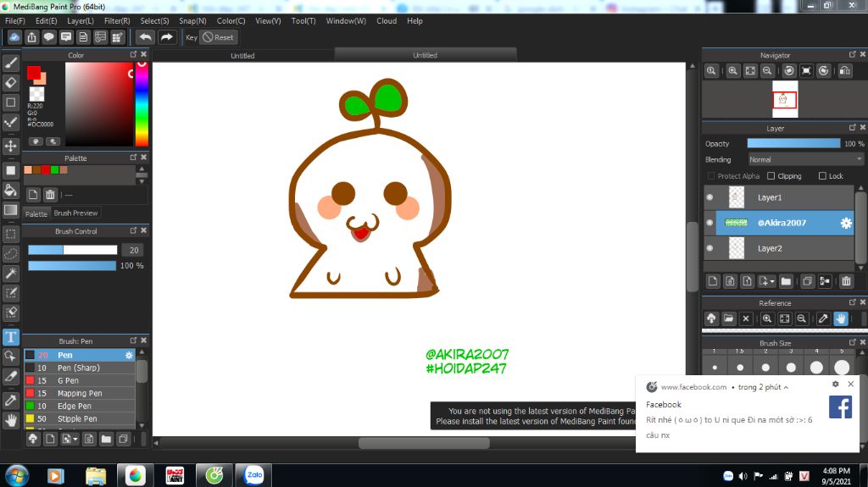The width and height of the screenshot is (868, 487).
Task: Delete palette color with trash icon
Action: click(50, 195)
